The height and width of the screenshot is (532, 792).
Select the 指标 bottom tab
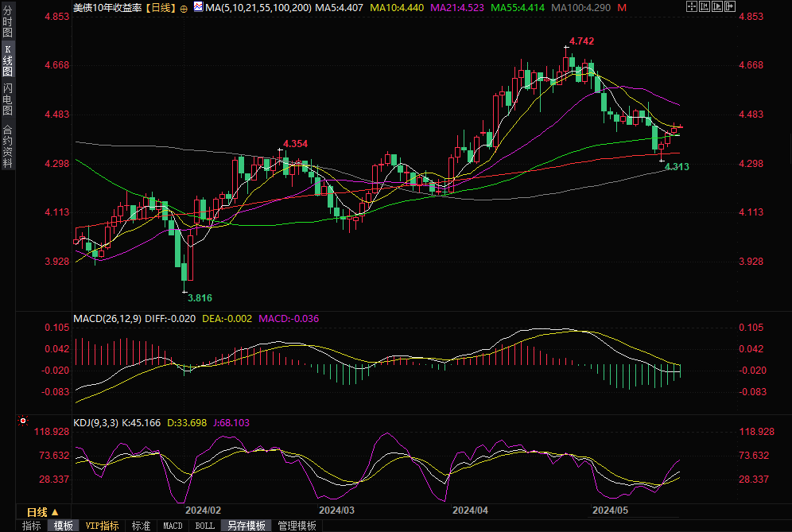coord(32,526)
